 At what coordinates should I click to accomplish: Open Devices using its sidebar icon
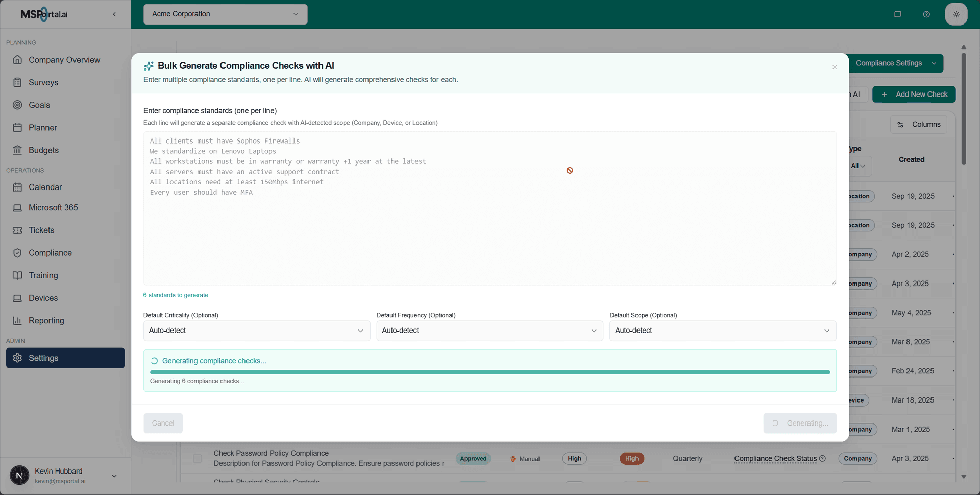pyautogui.click(x=18, y=298)
